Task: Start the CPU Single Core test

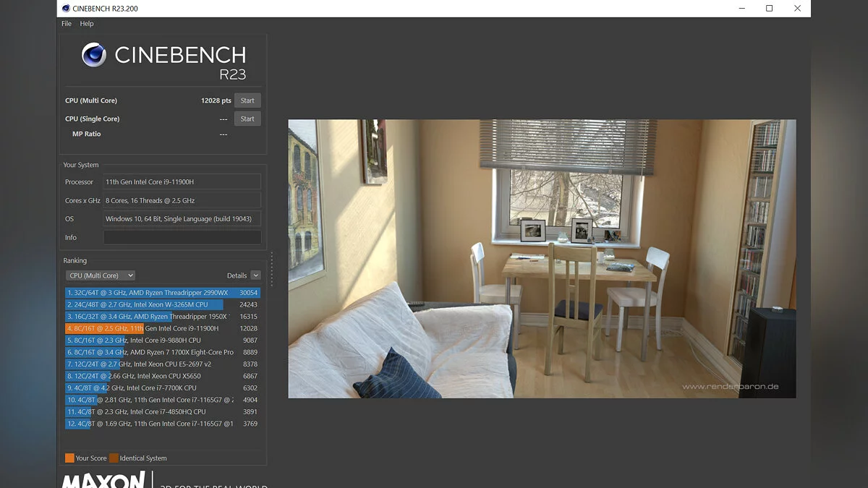Action: 247,119
